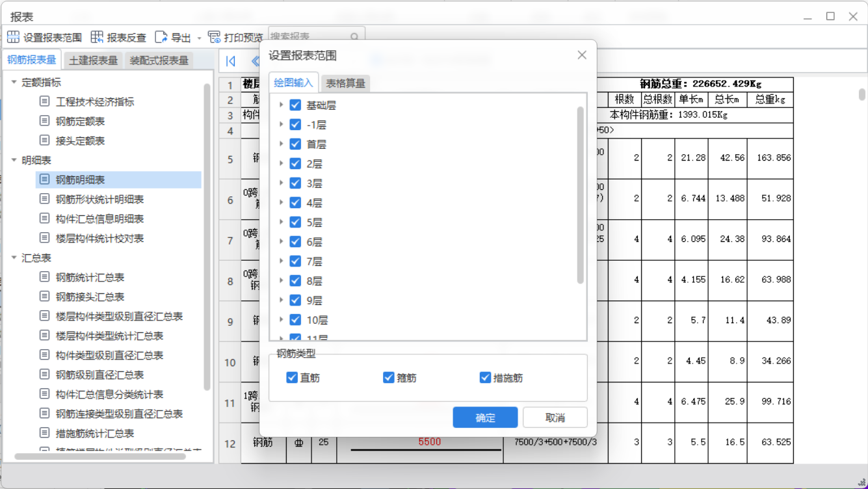Click document icon beside 楼层构件统计校对表
Viewport: 868px width, 489px height.
45,238
